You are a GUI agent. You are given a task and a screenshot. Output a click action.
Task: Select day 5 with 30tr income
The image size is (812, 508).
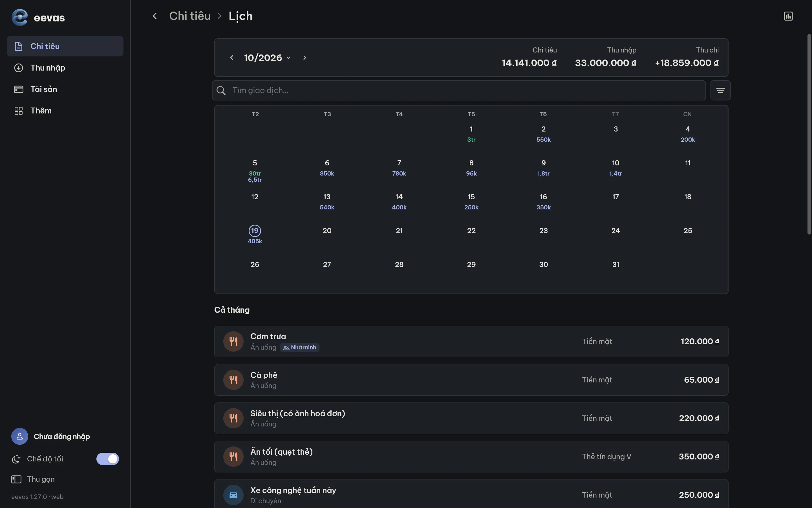coord(255,171)
